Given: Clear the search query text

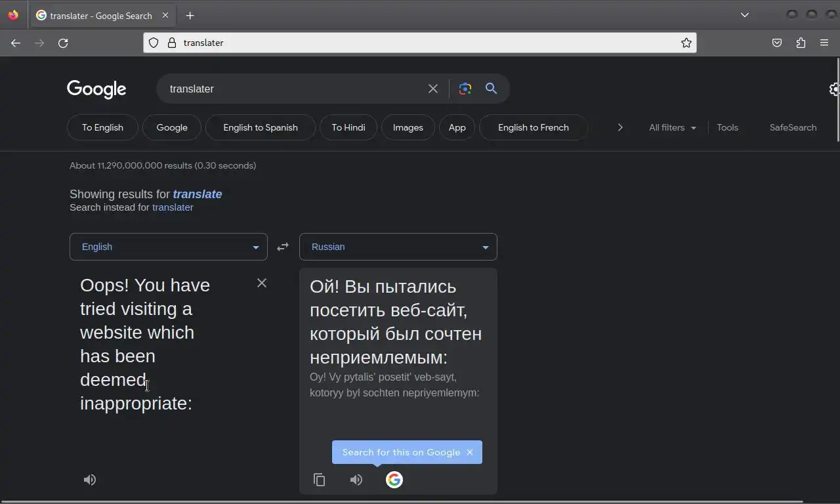Looking at the screenshot, I should click(433, 89).
